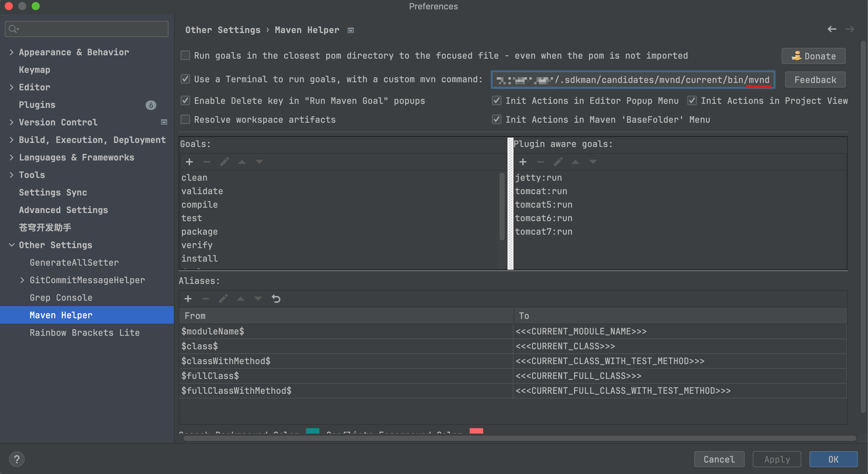Toggle Resolve workspace artifacts checkbox

[x=185, y=119]
